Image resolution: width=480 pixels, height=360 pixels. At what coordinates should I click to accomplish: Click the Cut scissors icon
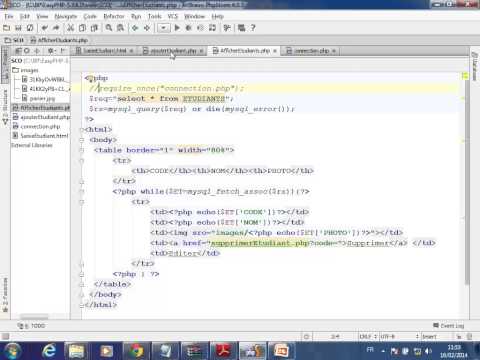[70, 28]
